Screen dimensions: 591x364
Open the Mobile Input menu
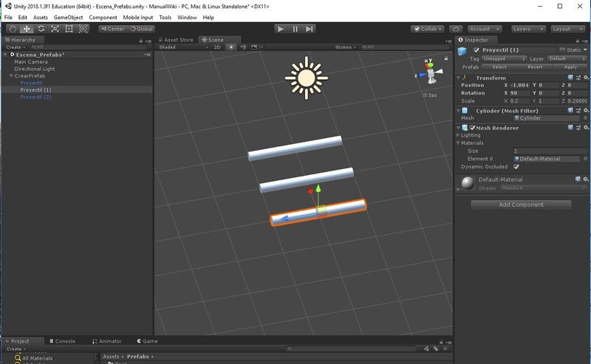pyautogui.click(x=138, y=17)
